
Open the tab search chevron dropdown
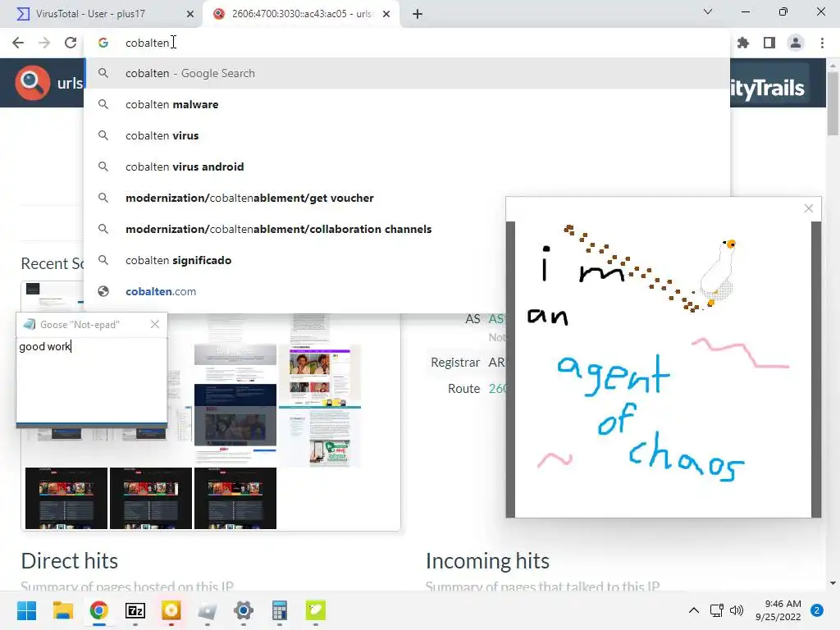pos(708,11)
